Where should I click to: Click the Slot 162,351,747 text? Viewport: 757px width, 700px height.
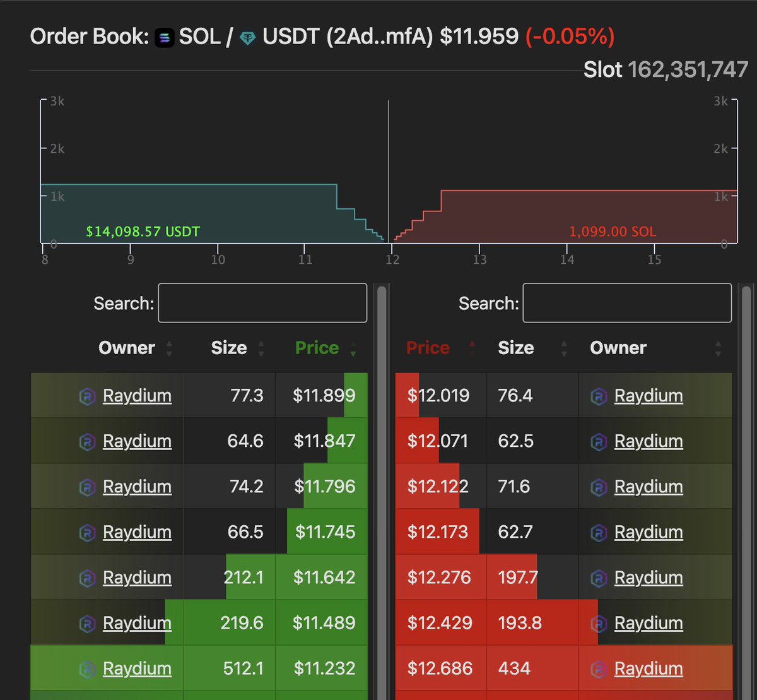(666, 69)
